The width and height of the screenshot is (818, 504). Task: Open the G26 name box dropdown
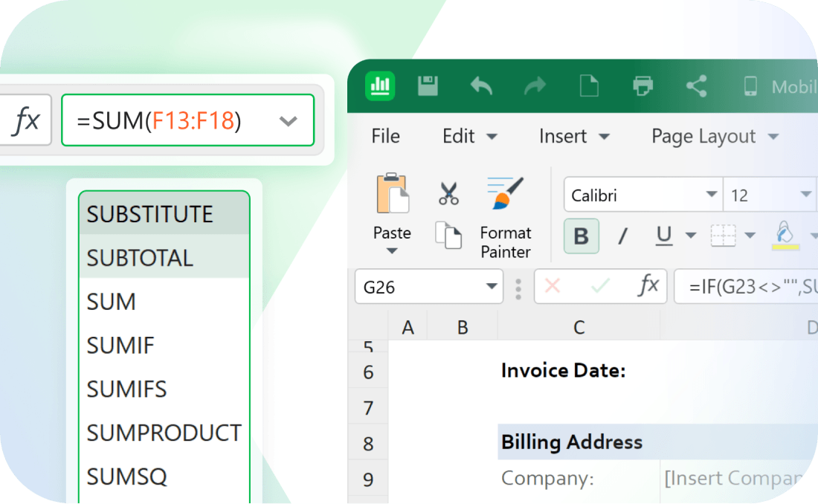492,287
